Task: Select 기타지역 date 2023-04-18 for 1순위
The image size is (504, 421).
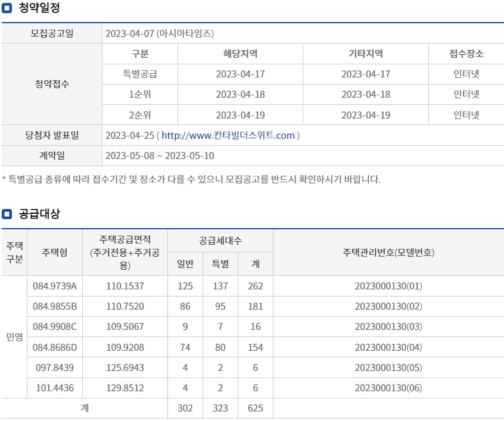Action: click(x=366, y=94)
